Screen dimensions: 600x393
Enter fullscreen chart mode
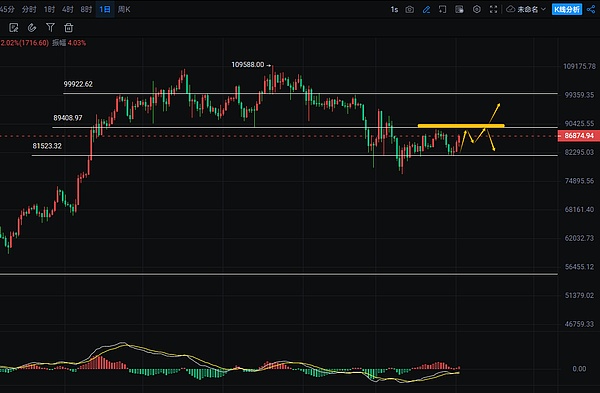pyautogui.click(x=494, y=10)
